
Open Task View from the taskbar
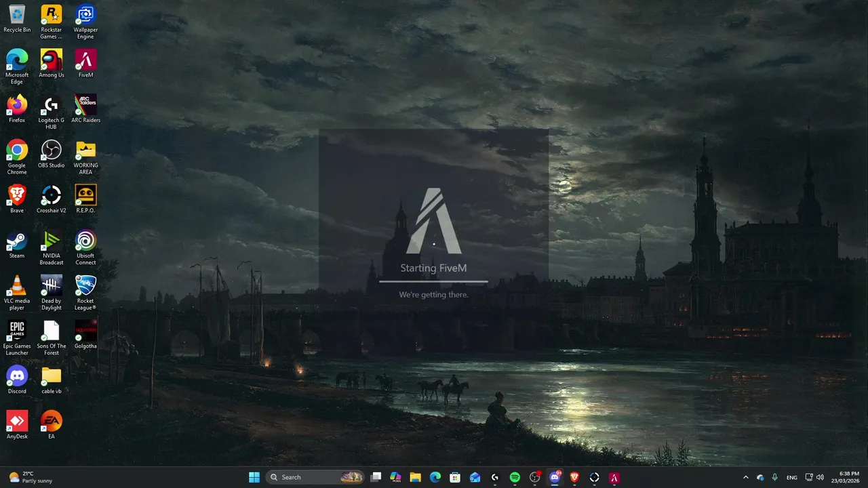coord(376,477)
